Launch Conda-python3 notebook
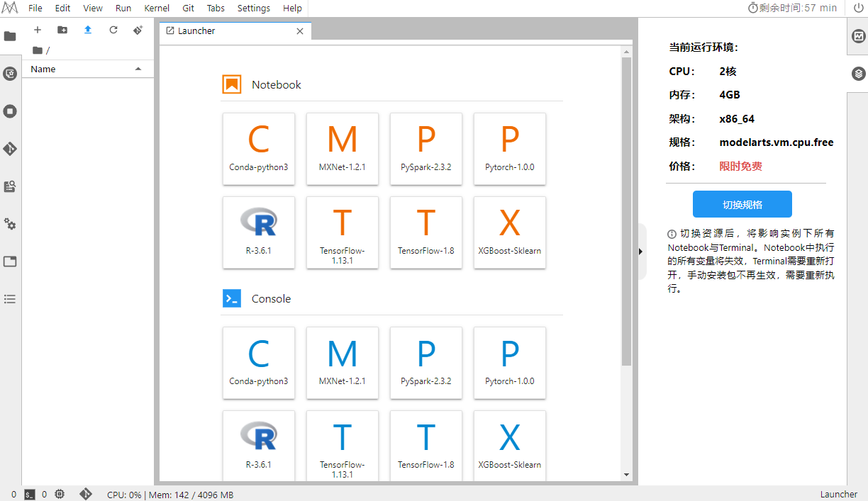 tap(259, 149)
